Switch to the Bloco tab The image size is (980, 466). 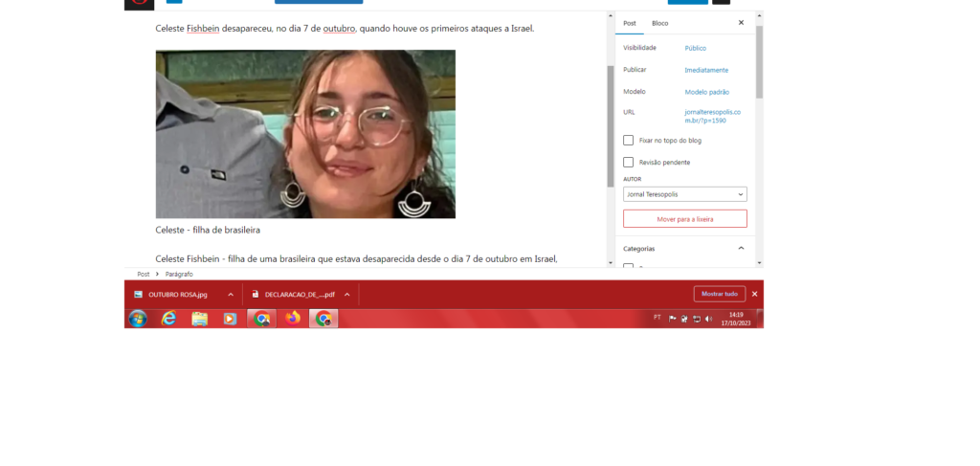pos(660,23)
